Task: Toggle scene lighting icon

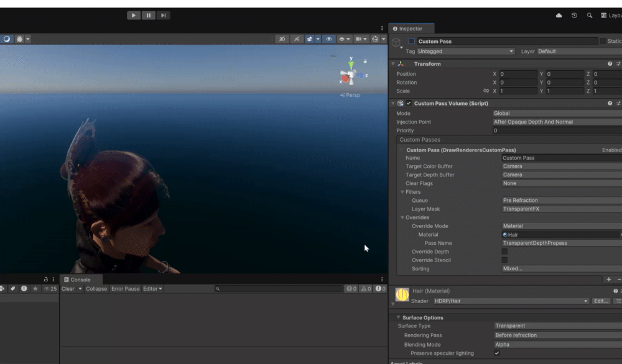Action: coord(296,39)
